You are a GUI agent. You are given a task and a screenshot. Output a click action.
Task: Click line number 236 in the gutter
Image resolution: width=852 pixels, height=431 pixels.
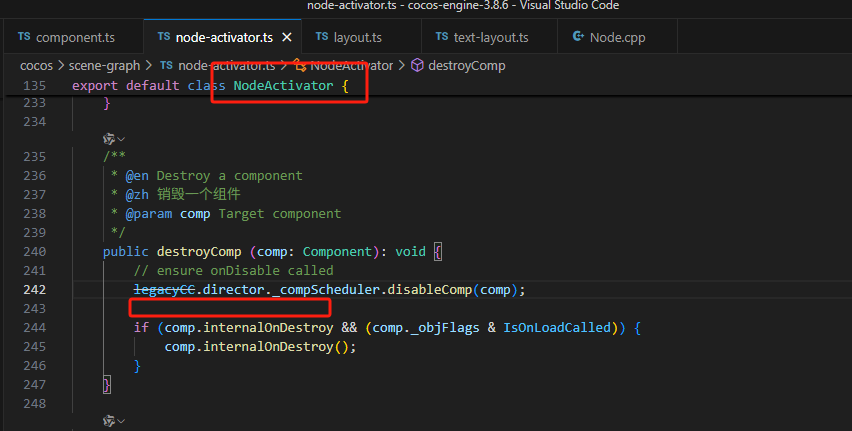(x=35, y=176)
